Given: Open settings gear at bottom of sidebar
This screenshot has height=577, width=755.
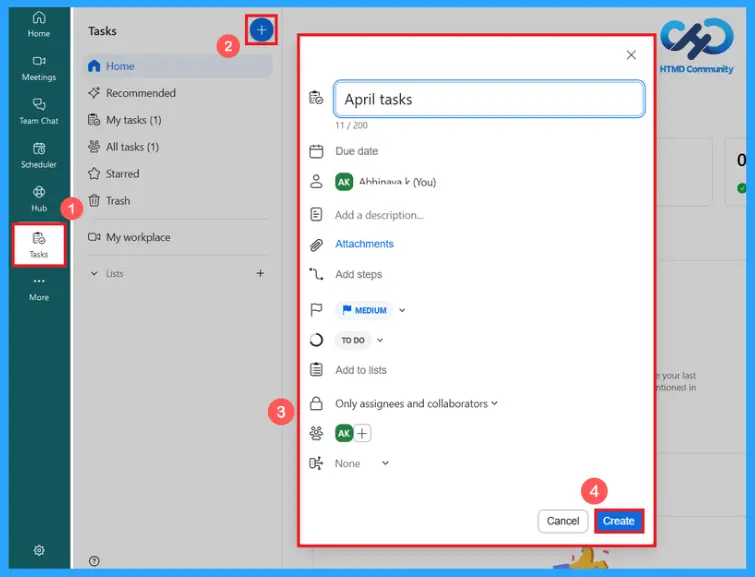Looking at the screenshot, I should click(x=39, y=550).
